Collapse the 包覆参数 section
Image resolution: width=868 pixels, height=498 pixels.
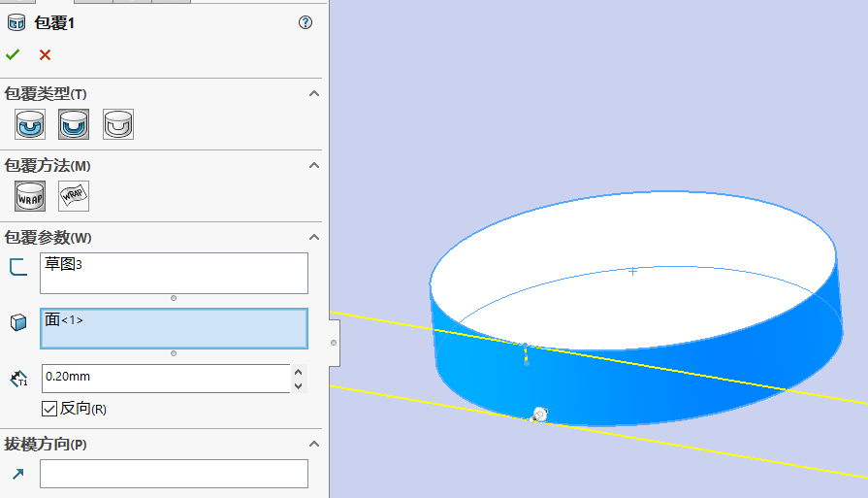pyautogui.click(x=313, y=237)
